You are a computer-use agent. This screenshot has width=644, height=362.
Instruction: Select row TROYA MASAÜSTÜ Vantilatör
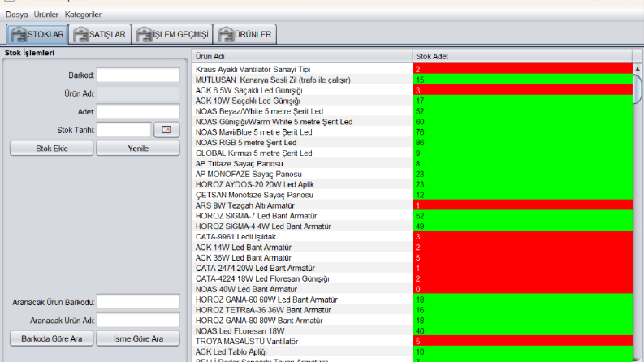point(413,341)
